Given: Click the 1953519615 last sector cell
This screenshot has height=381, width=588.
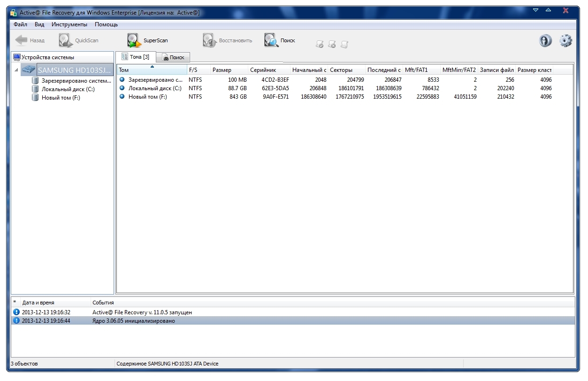Looking at the screenshot, I should (x=387, y=97).
